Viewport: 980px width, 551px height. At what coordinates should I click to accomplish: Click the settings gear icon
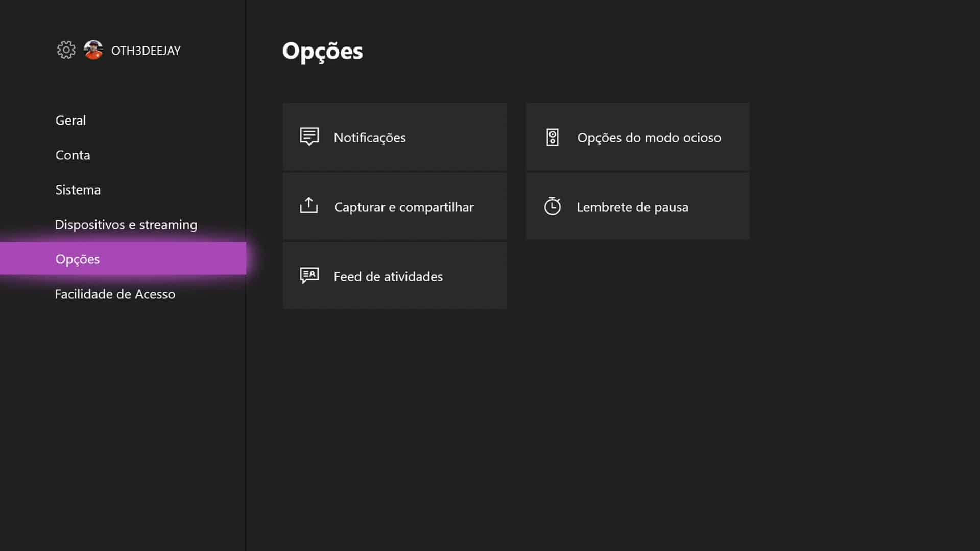pos(66,50)
